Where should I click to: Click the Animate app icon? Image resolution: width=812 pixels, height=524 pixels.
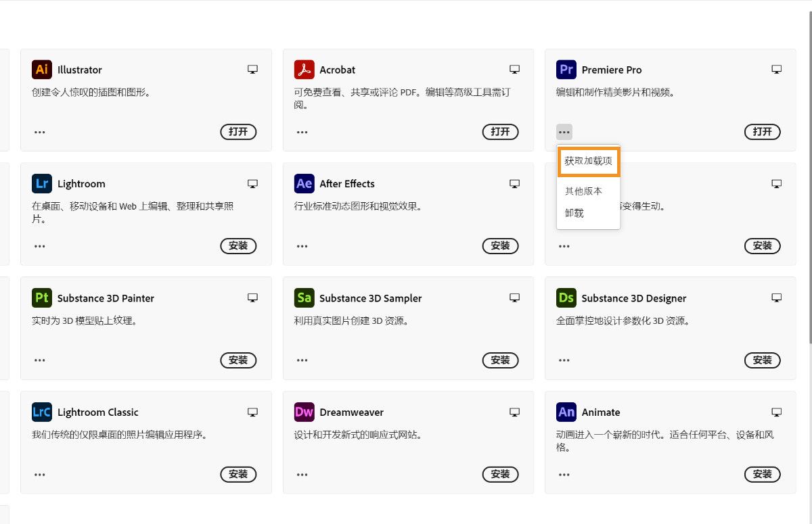[566, 412]
